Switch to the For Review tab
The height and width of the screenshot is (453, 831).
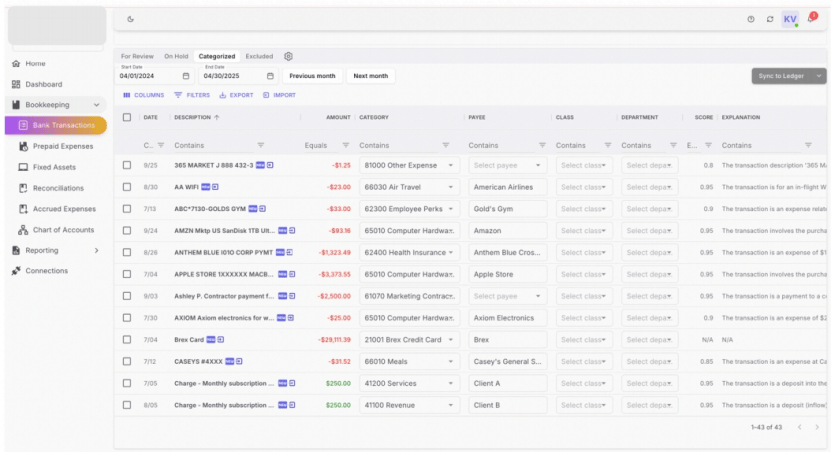[137, 56]
